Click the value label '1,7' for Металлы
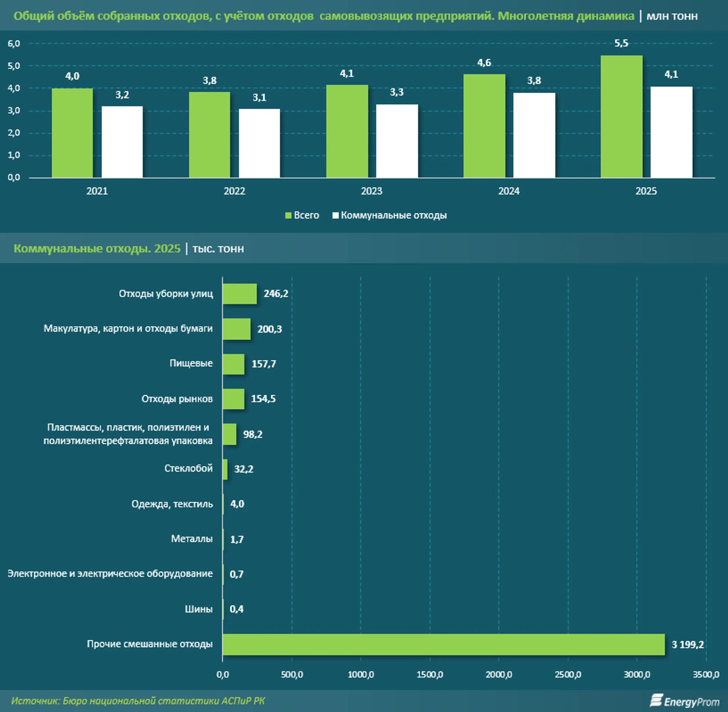 [x=237, y=540]
